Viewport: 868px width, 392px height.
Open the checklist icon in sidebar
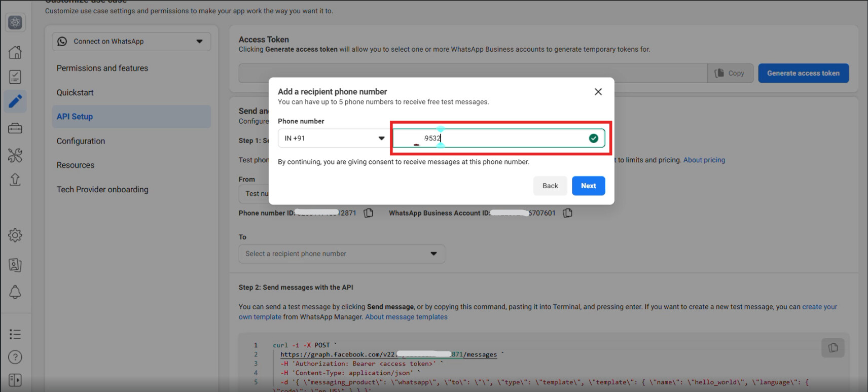click(15, 77)
